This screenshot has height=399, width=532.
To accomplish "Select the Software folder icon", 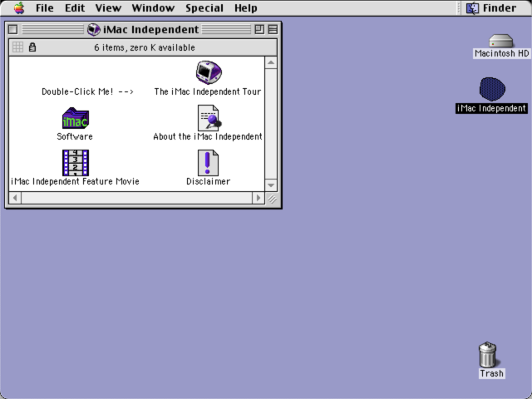I will [x=76, y=118].
